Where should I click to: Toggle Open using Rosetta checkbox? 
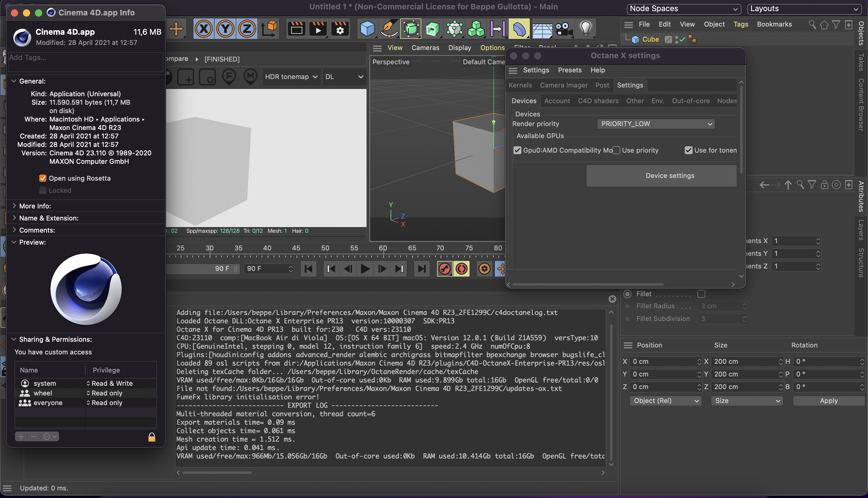click(x=43, y=178)
